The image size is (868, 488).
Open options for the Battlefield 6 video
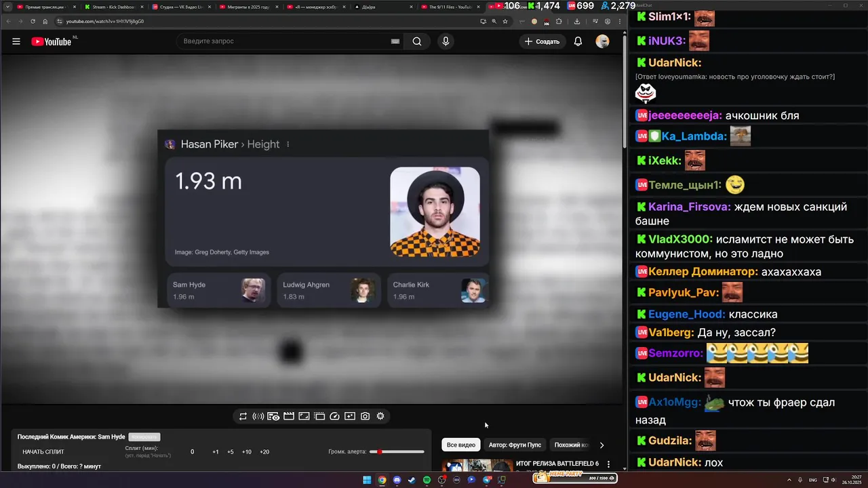pyautogui.click(x=608, y=464)
